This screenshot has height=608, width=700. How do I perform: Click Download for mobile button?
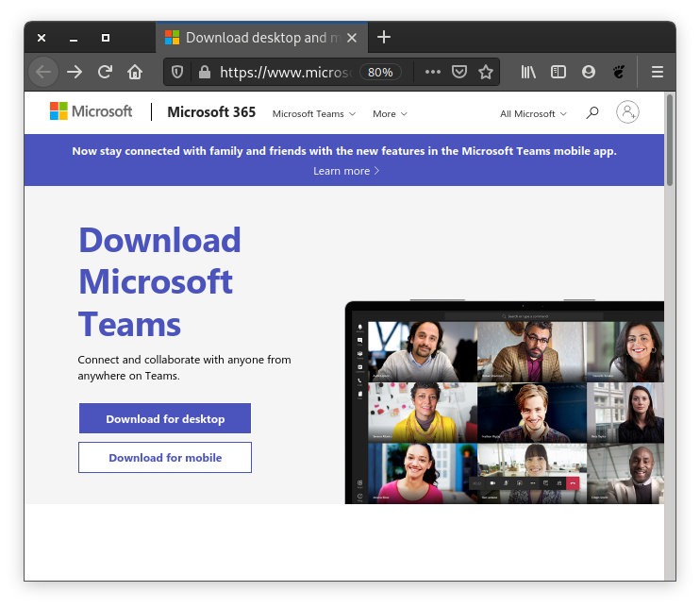[165, 458]
